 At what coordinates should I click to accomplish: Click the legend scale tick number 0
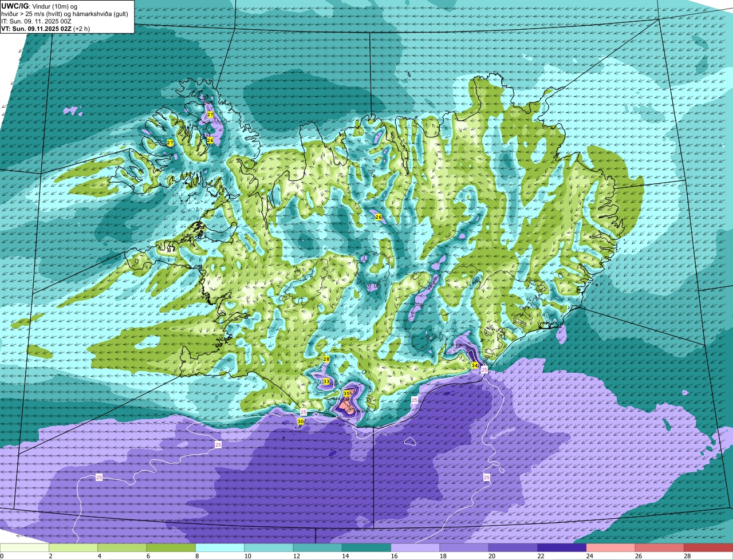click(x=2, y=556)
